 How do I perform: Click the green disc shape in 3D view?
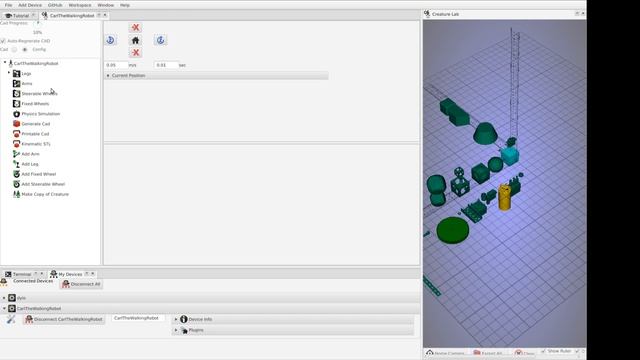pyautogui.click(x=453, y=231)
